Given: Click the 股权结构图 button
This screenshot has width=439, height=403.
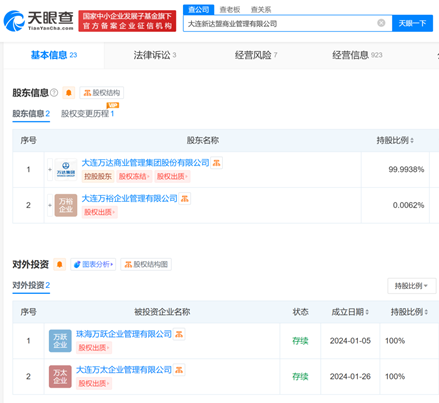Looking at the screenshot, I should (146, 264).
